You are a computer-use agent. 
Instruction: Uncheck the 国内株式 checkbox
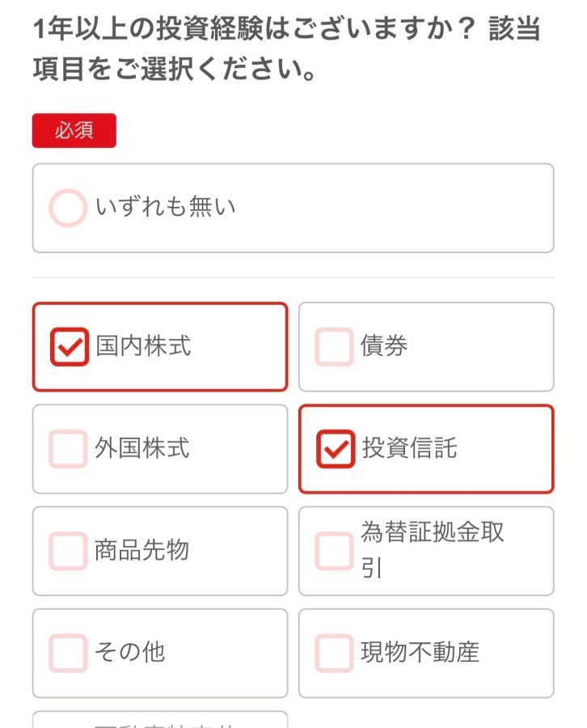69,347
